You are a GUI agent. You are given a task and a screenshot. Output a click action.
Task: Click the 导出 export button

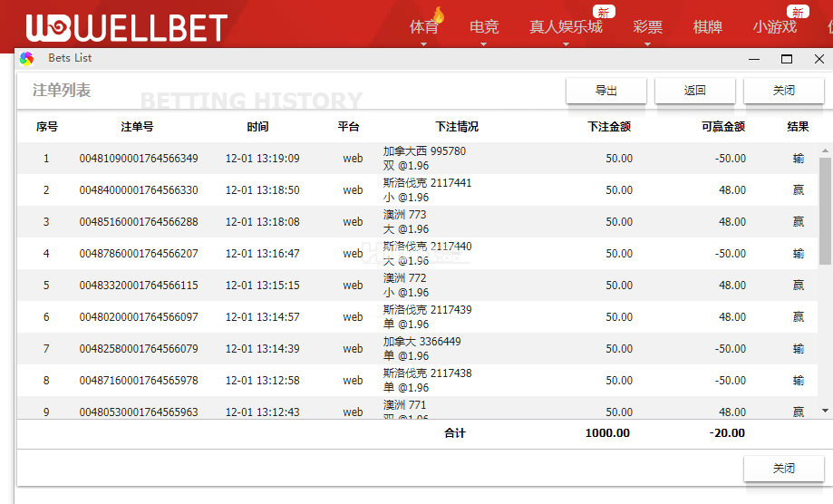pos(606,91)
